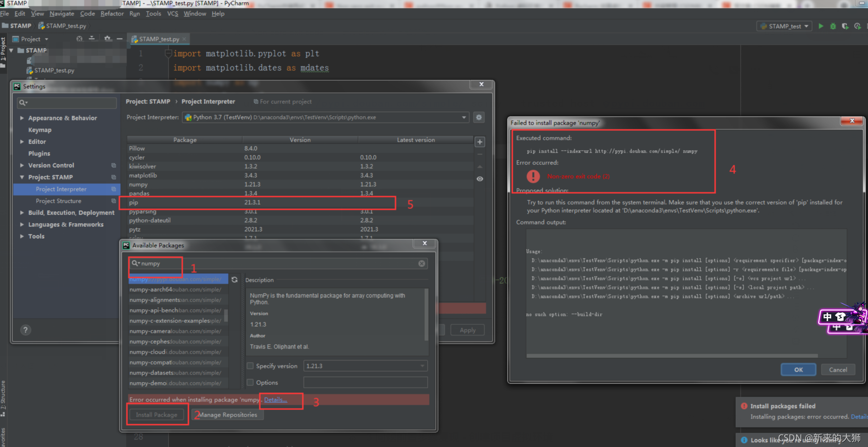
Task: Open the Z: Structure side tool tab
Action: (x=3, y=398)
